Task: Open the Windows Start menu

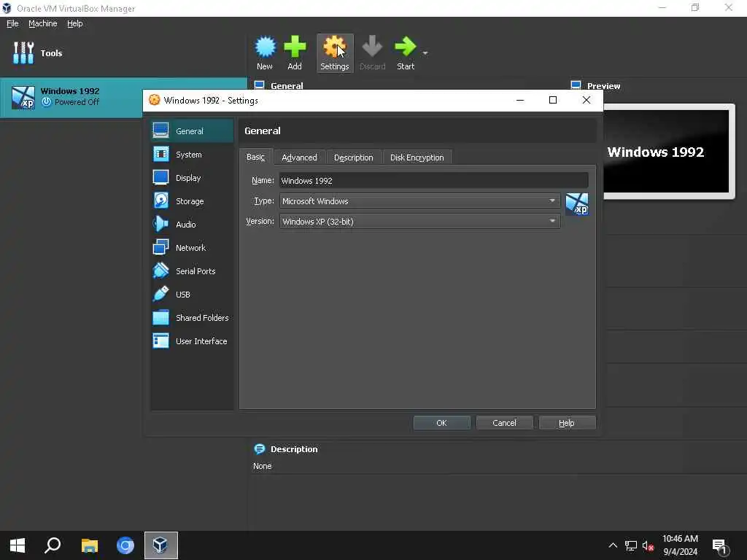Action: [18, 545]
